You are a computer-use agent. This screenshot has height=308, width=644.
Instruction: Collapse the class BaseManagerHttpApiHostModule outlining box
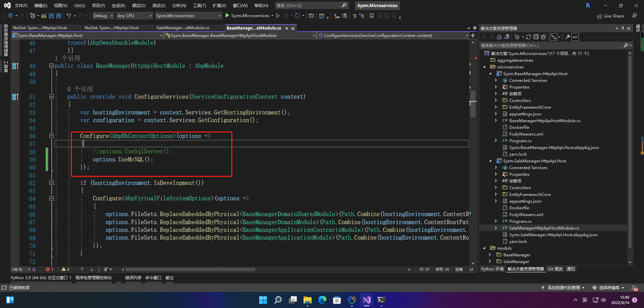tap(51, 66)
